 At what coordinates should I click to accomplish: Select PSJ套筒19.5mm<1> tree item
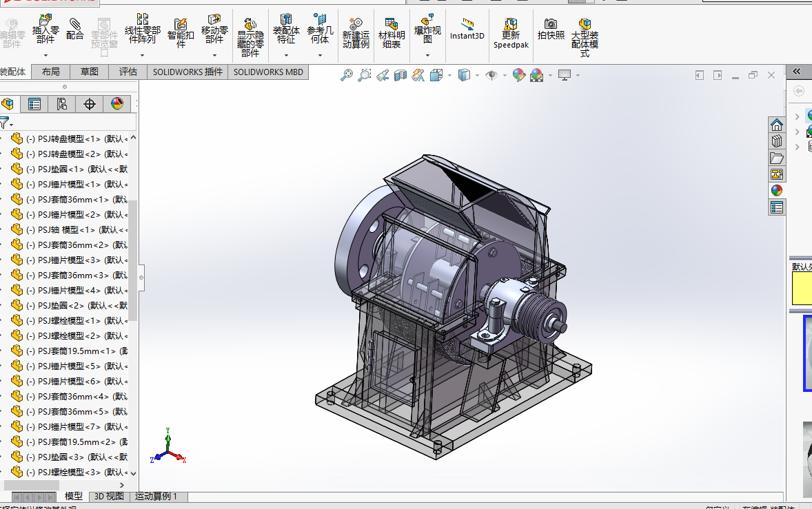tap(70, 351)
